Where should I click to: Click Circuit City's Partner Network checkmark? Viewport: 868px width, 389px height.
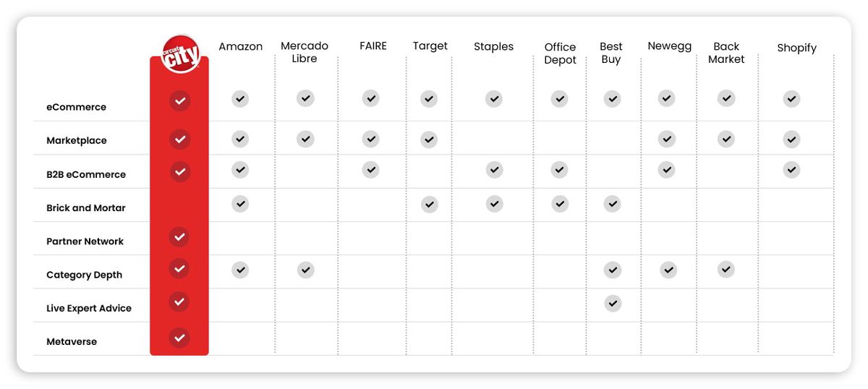click(x=179, y=236)
